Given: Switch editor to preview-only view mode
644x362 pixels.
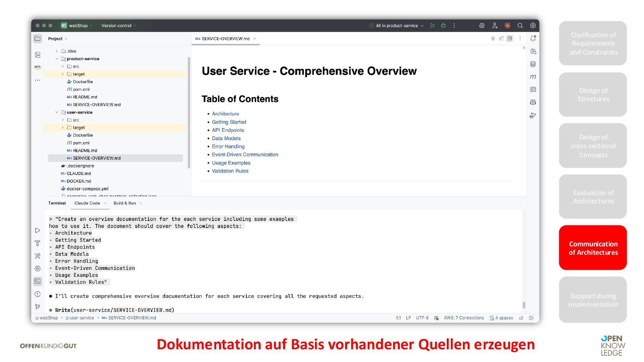Looking at the screenshot, I should pos(509,39).
